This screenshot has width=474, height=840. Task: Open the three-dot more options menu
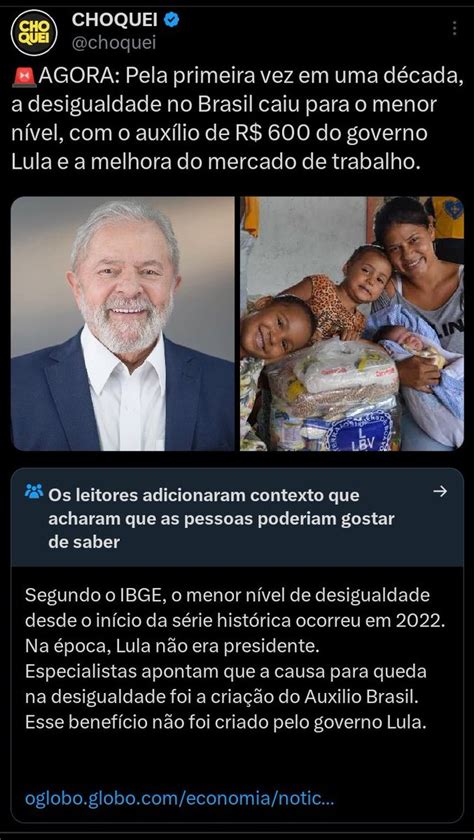point(454,28)
